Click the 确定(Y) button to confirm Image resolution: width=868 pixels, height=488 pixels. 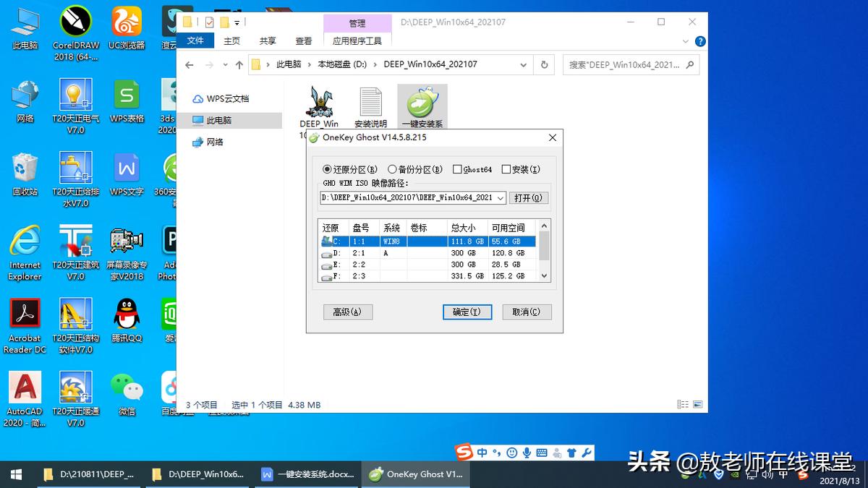tap(467, 312)
